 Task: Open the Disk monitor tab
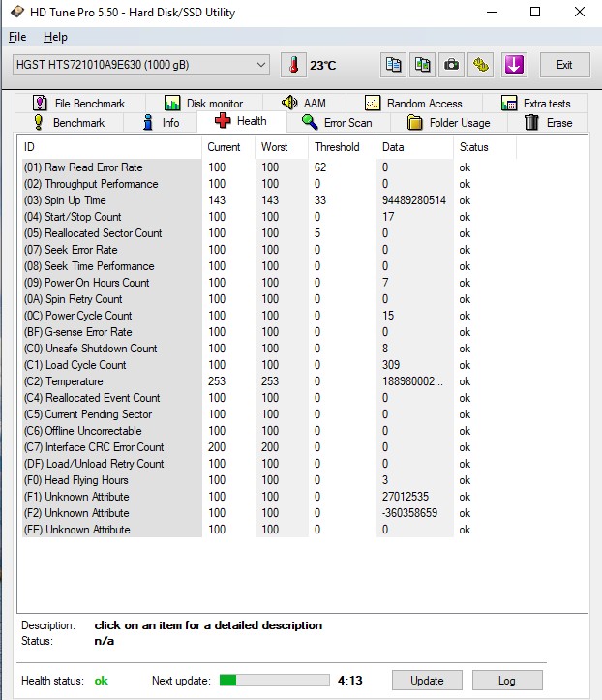pos(204,104)
